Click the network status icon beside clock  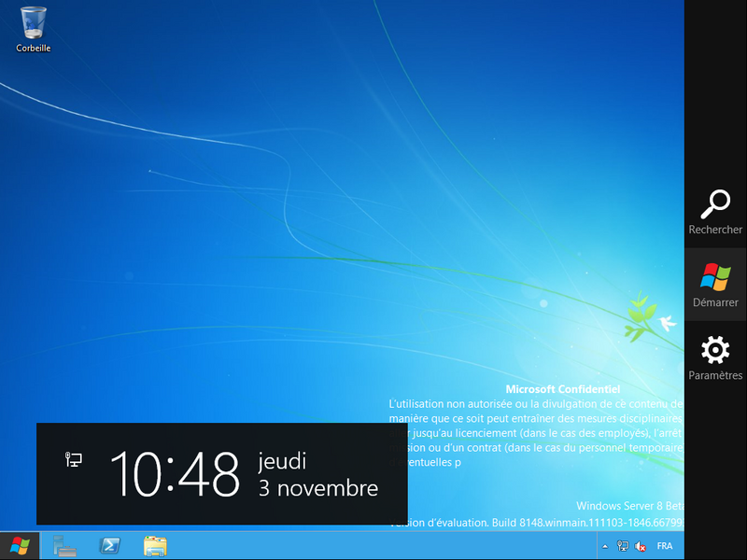pos(74,459)
